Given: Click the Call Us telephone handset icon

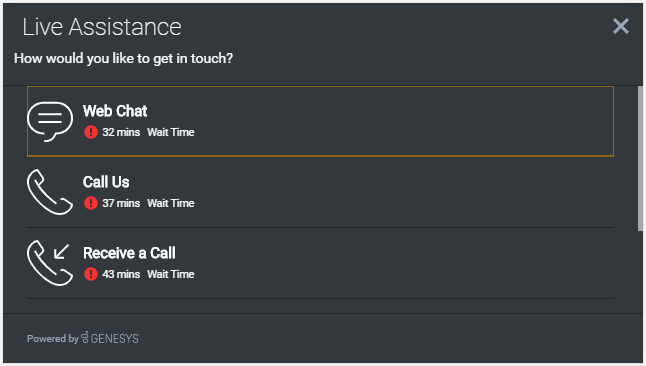Looking at the screenshot, I should (50, 192).
